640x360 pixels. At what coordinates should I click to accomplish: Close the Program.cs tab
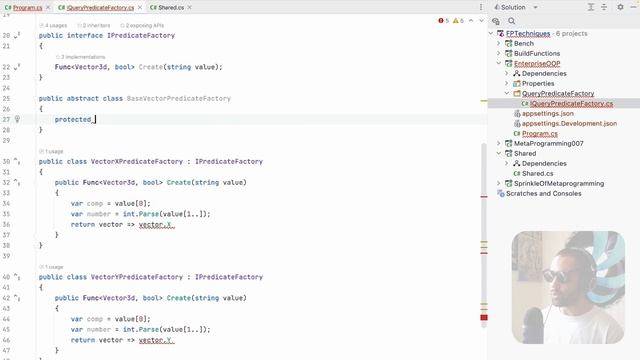(48, 7)
